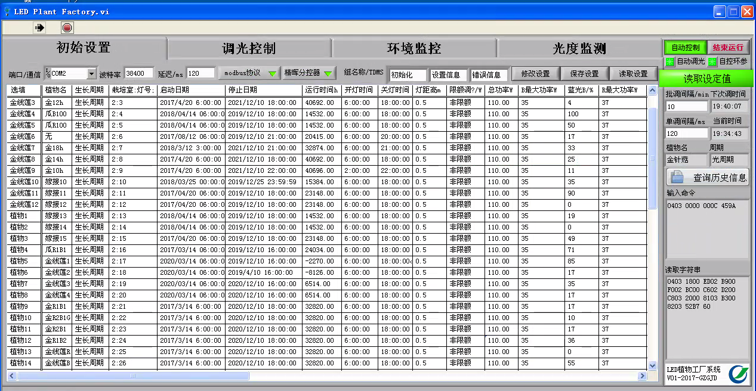
Task: Open the 精辉分控器 controller dropdown
Action: point(309,73)
